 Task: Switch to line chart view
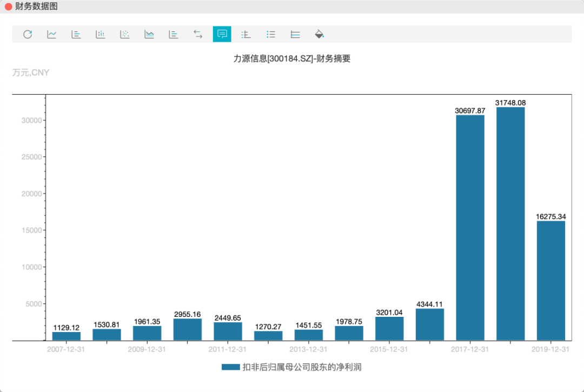(x=52, y=34)
